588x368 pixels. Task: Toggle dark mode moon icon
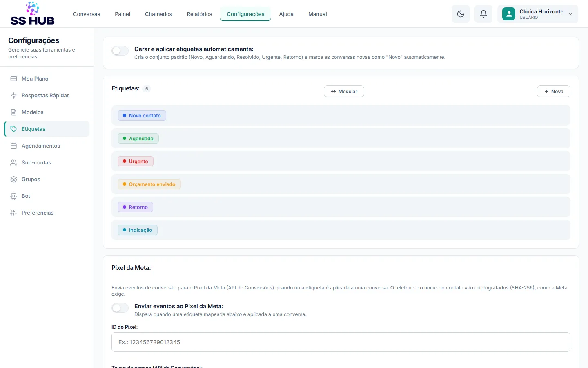[x=461, y=14]
